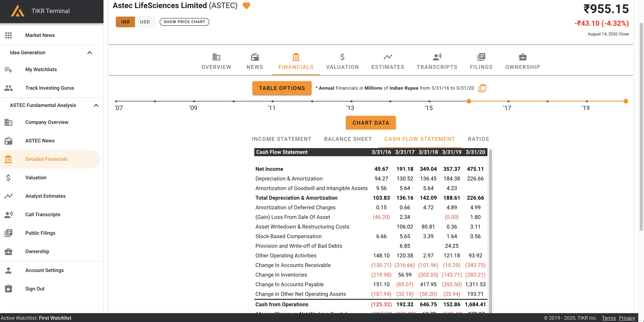Screen dimensions: 644x322
Task: Click the 3/31/20 column header
Action: tap(475, 152)
